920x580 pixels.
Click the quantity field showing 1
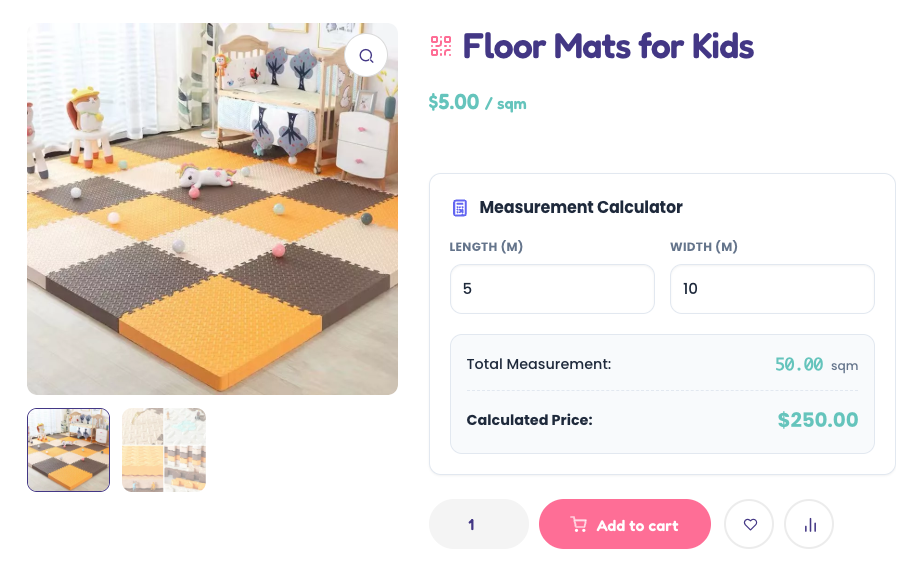tap(478, 524)
